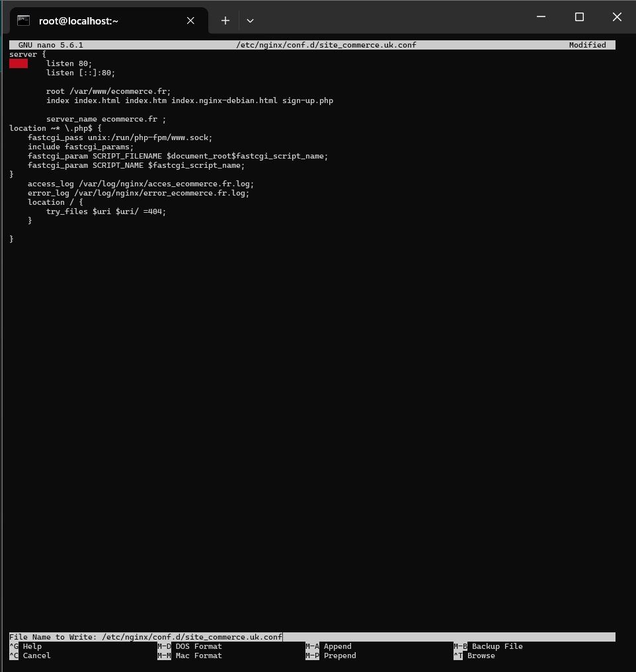Screen dimensions: 636x672
Task: Click the M-A Append option
Action: coord(329,646)
